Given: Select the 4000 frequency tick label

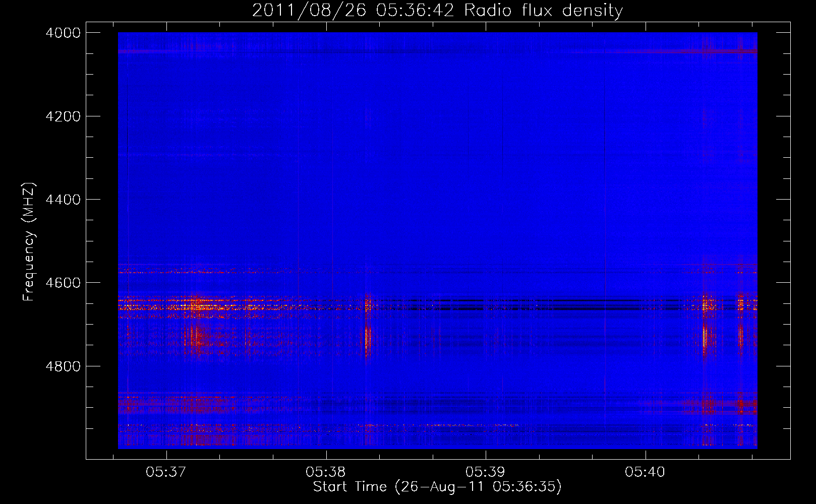Looking at the screenshot, I should tap(63, 33).
